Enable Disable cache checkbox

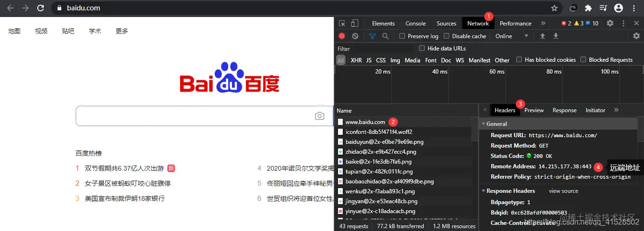pos(446,36)
